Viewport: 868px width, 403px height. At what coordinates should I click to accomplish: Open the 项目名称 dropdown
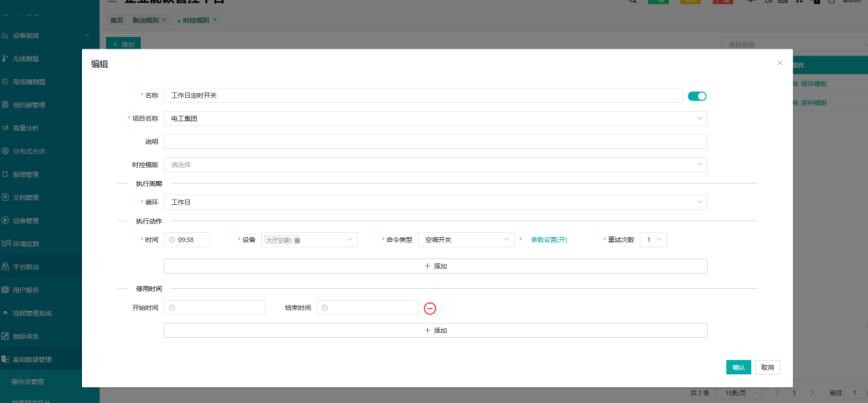(x=435, y=118)
